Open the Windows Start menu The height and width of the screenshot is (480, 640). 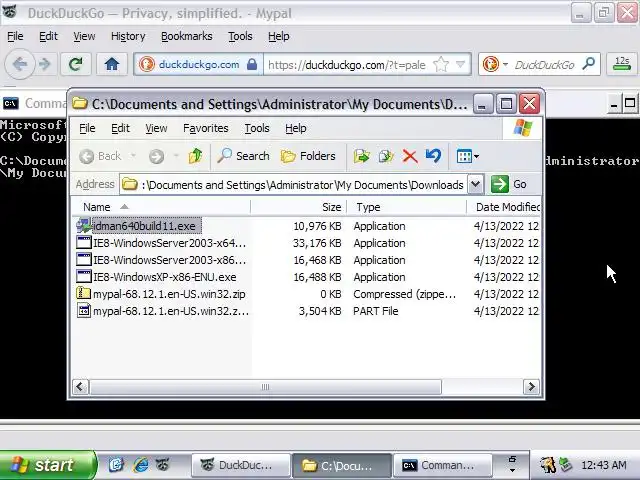(47, 465)
